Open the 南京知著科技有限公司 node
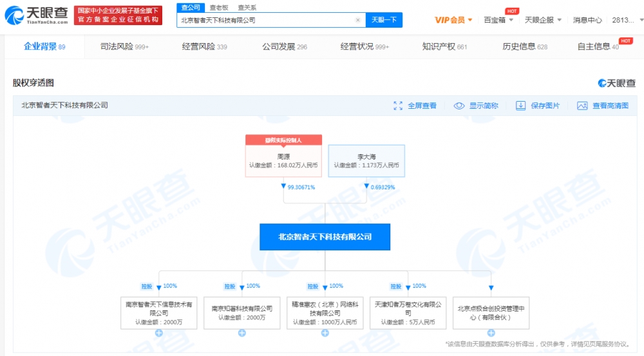 click(242, 313)
